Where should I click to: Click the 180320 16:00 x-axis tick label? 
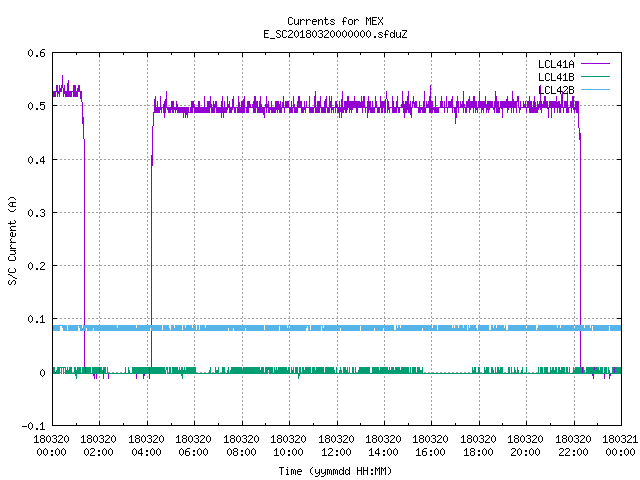click(431, 446)
